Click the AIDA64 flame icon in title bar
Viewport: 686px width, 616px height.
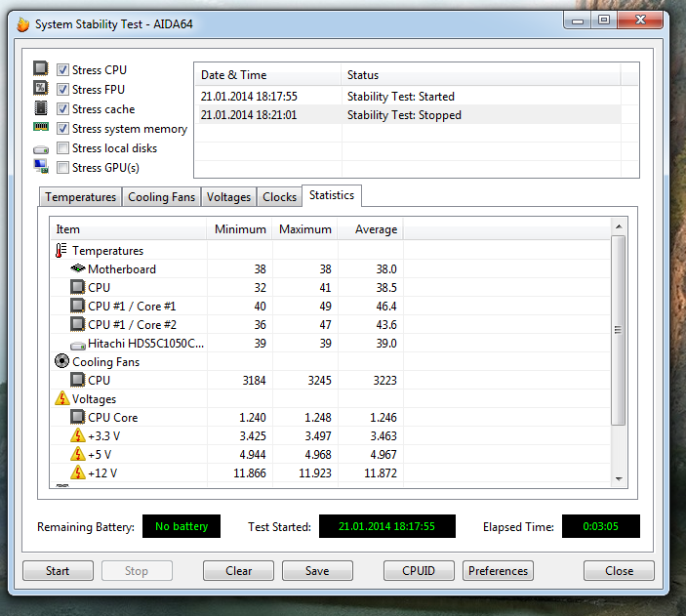pyautogui.click(x=22, y=24)
